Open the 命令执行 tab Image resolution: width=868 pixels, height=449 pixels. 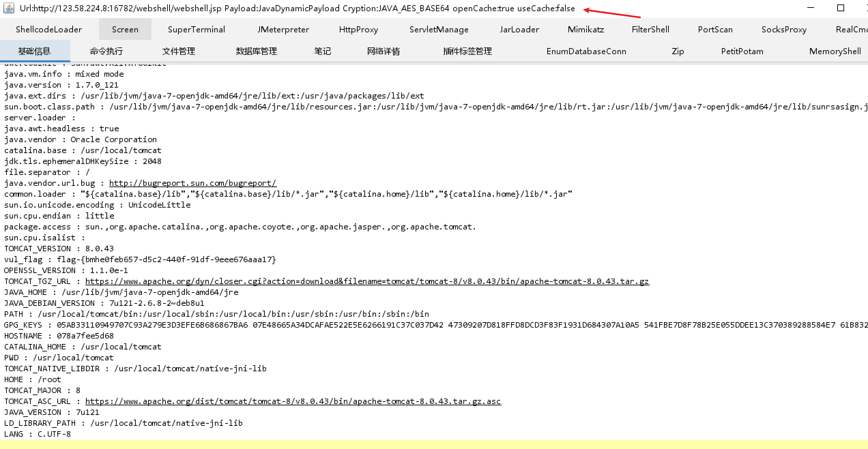coord(106,51)
